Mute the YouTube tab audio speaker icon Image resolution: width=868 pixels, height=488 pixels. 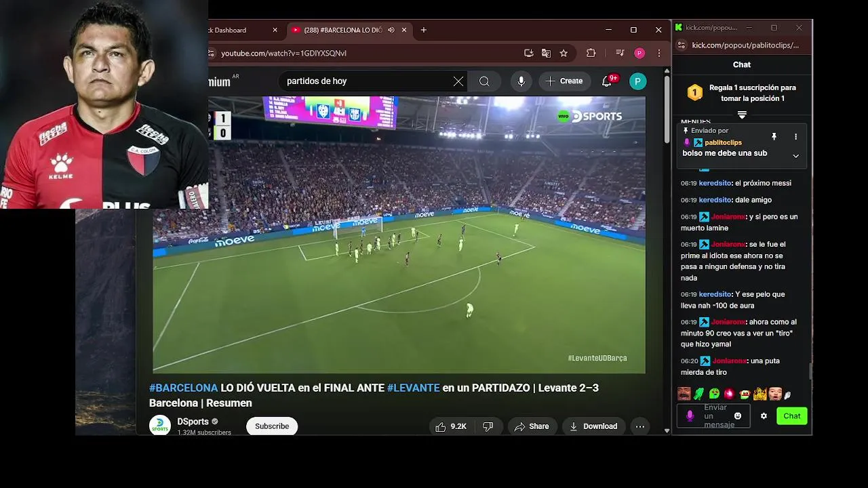(x=391, y=30)
